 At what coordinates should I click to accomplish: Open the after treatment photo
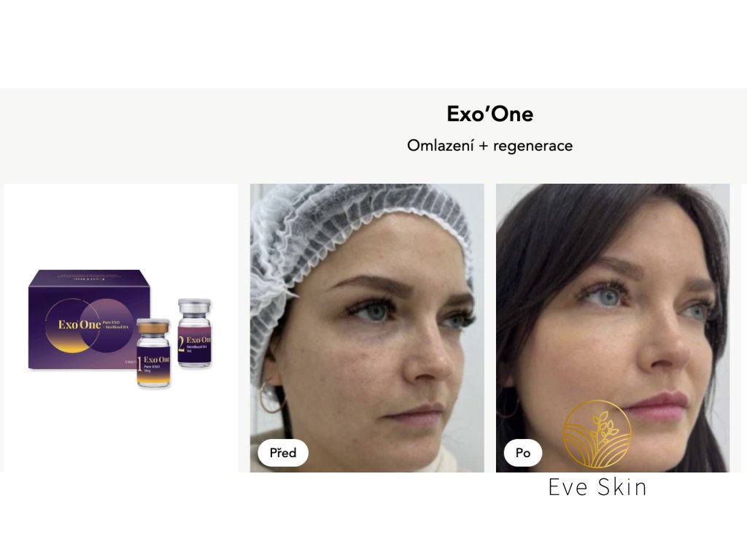613,327
